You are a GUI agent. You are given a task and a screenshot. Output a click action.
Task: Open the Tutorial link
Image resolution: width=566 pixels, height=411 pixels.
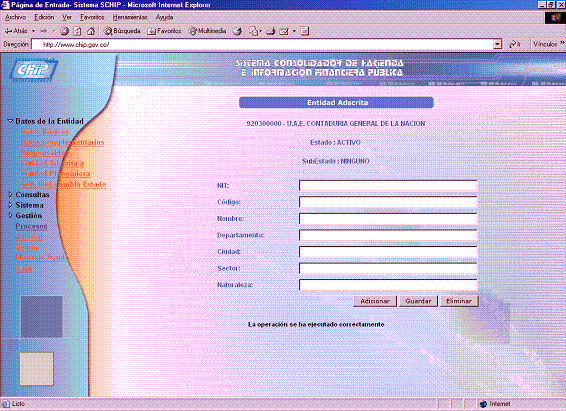[x=29, y=237]
